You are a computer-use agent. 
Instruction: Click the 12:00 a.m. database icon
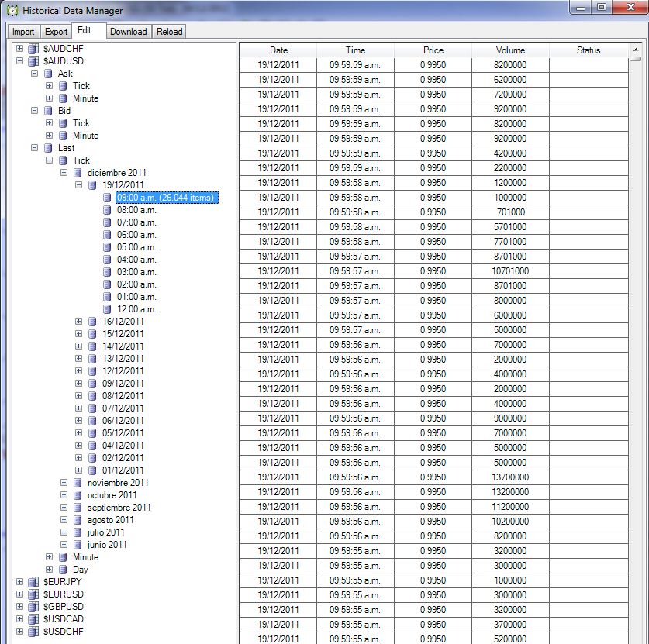[x=107, y=309]
